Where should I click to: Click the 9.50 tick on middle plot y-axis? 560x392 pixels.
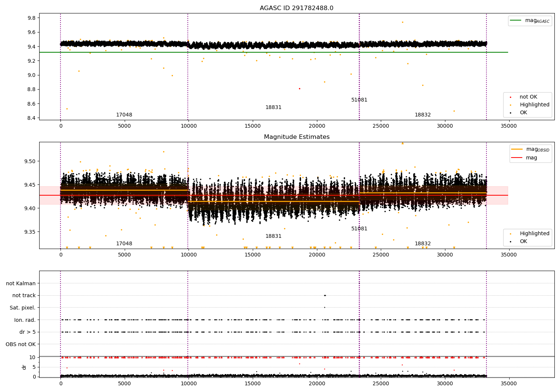[30, 162]
